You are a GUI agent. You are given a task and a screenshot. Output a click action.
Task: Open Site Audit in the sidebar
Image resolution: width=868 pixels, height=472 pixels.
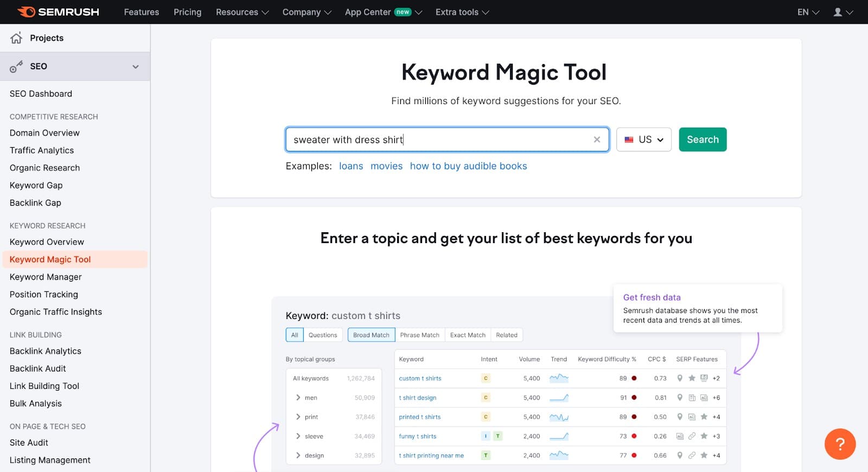(29, 443)
